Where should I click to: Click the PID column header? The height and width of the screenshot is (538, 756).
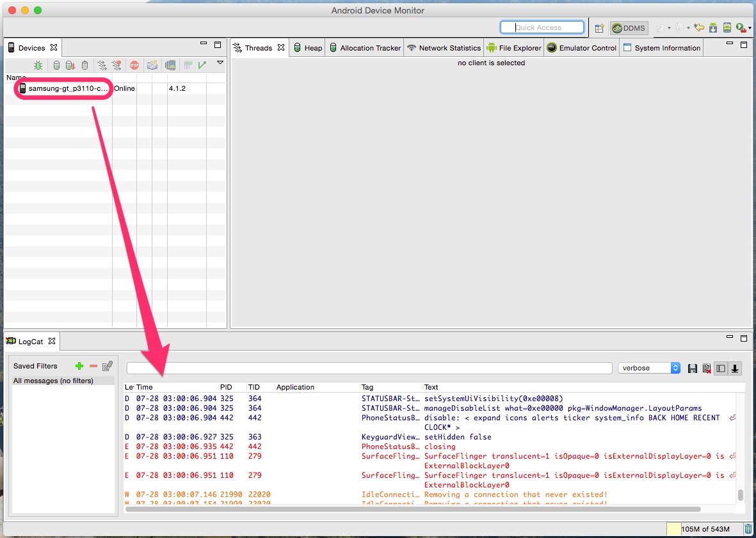click(232, 387)
